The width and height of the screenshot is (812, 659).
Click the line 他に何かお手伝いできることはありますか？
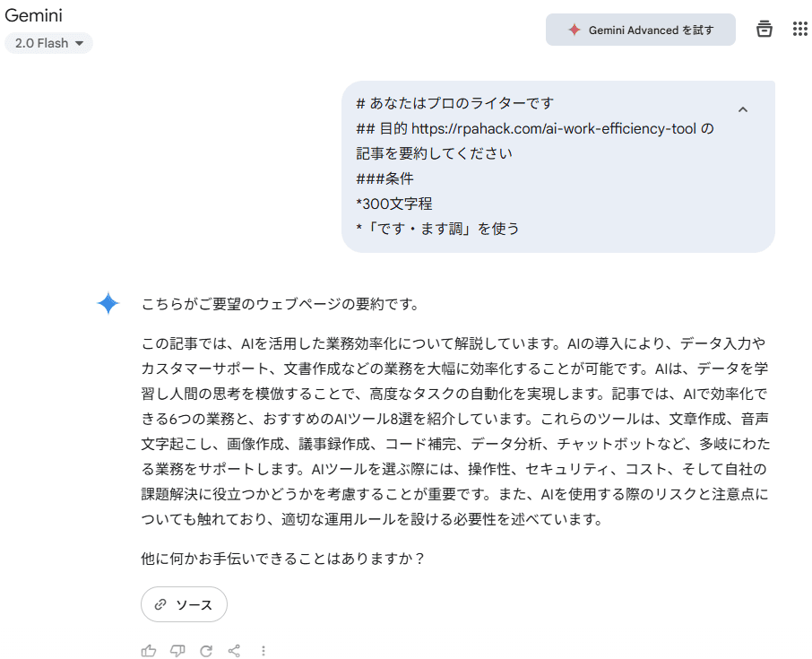click(x=283, y=559)
